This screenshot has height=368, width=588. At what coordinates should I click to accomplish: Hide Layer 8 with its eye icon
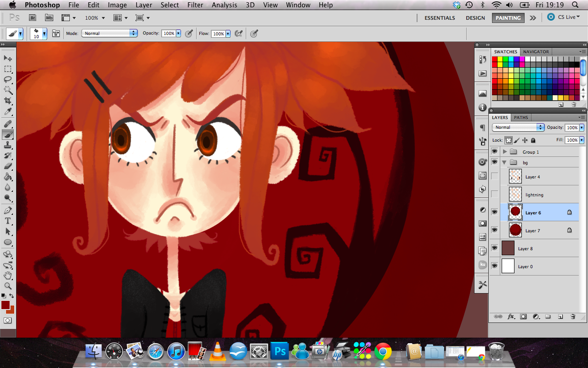click(x=494, y=248)
